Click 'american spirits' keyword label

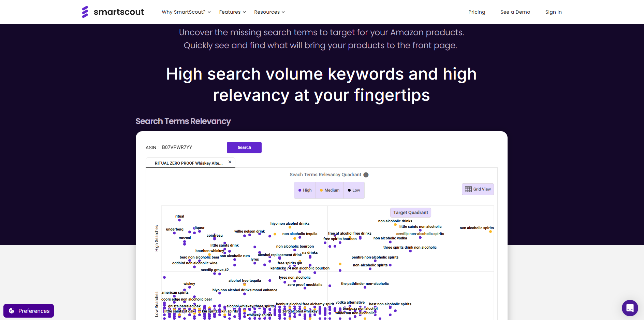point(175,292)
